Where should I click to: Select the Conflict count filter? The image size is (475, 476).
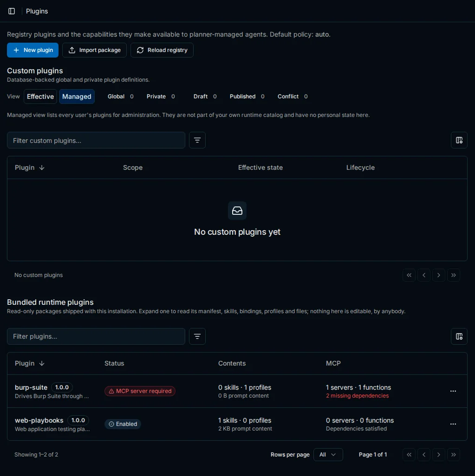(x=293, y=96)
